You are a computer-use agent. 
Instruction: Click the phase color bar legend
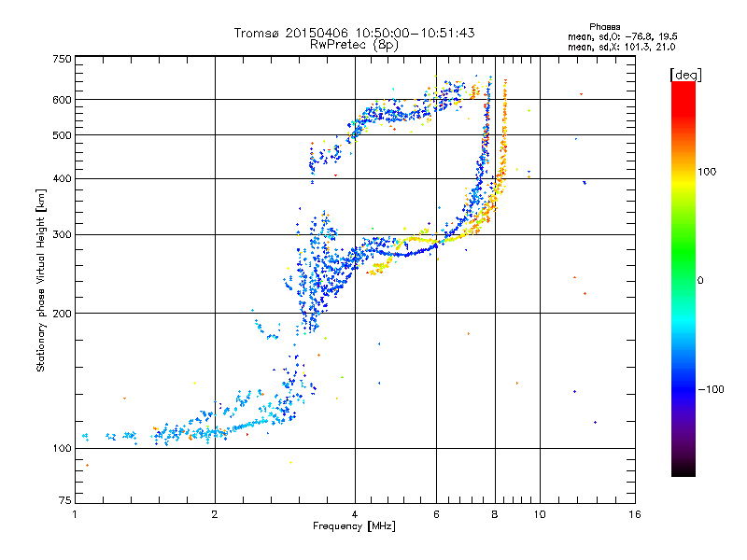click(x=684, y=278)
